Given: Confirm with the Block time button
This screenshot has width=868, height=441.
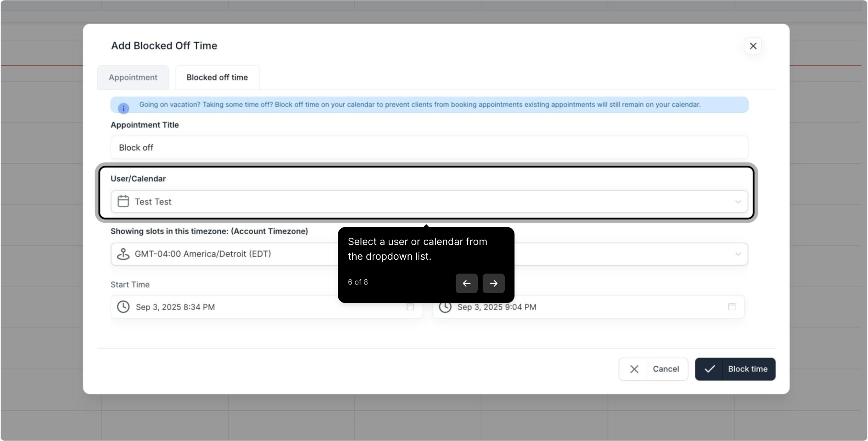Looking at the screenshot, I should [747, 369].
